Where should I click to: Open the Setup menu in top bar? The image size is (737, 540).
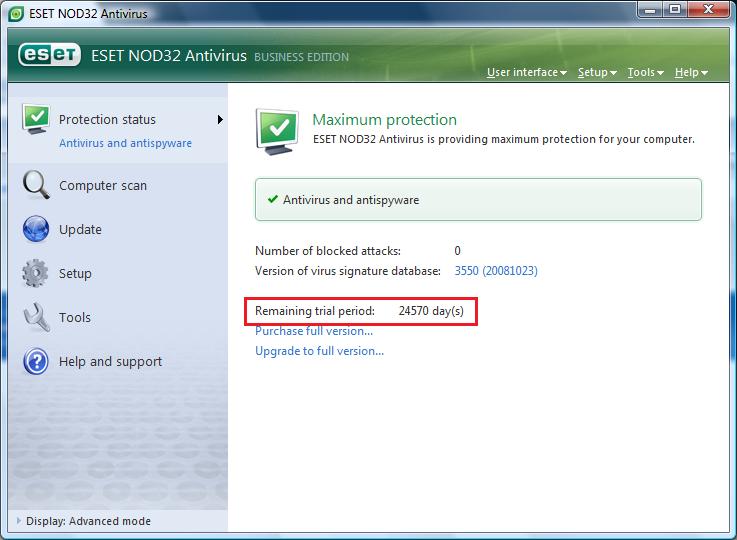[597, 72]
